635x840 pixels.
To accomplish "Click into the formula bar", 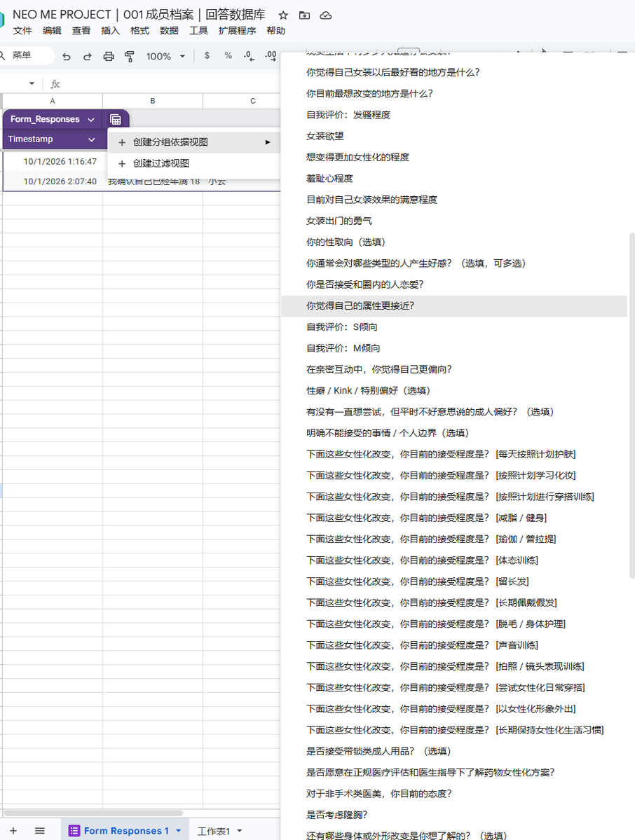I will point(172,84).
